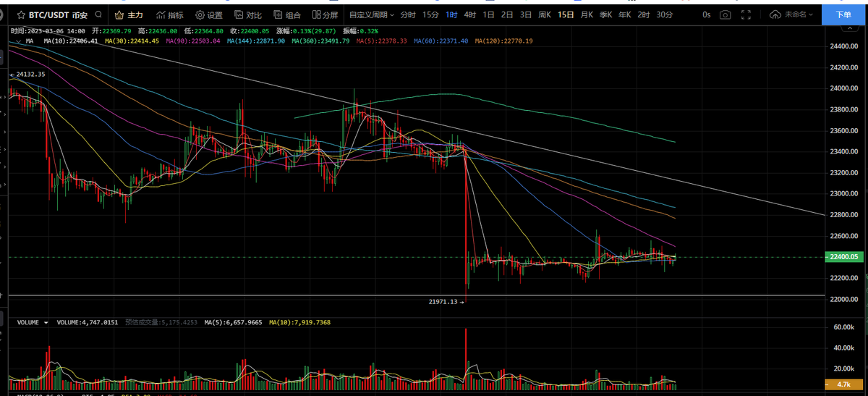Select the 30分 timeframe

[x=665, y=14]
